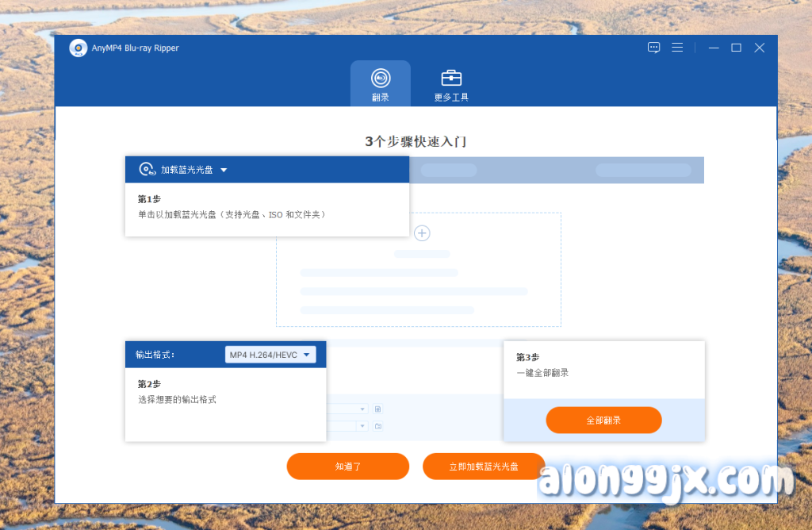The height and width of the screenshot is (530, 812).
Task: Click the disc icon beside 加载蓝光光盘
Action: pyautogui.click(x=147, y=170)
